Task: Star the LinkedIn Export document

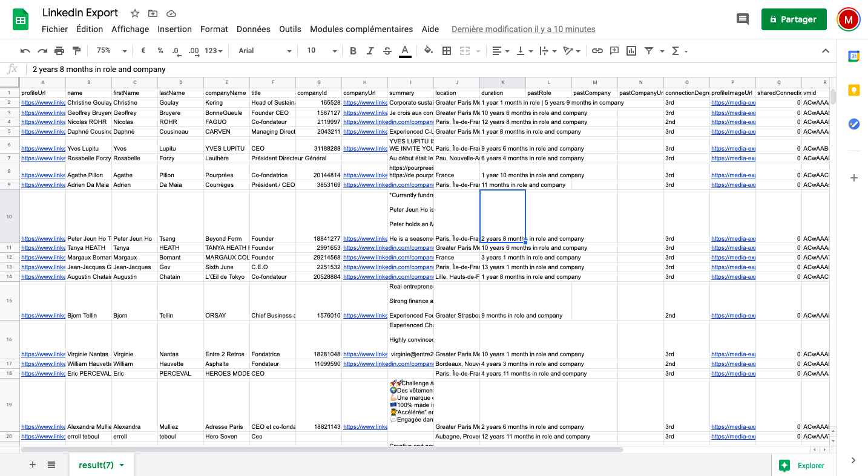Action: coord(134,13)
